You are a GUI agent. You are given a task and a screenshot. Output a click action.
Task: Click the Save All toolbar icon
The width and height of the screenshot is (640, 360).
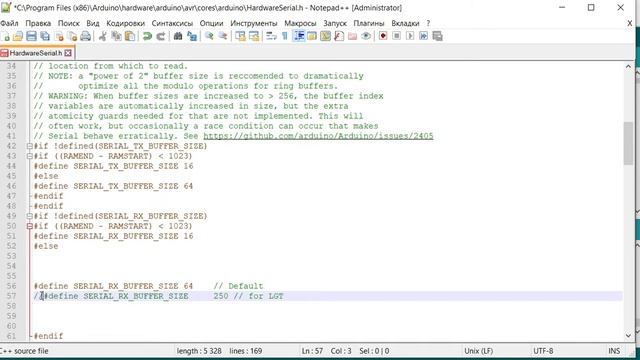(x=45, y=36)
